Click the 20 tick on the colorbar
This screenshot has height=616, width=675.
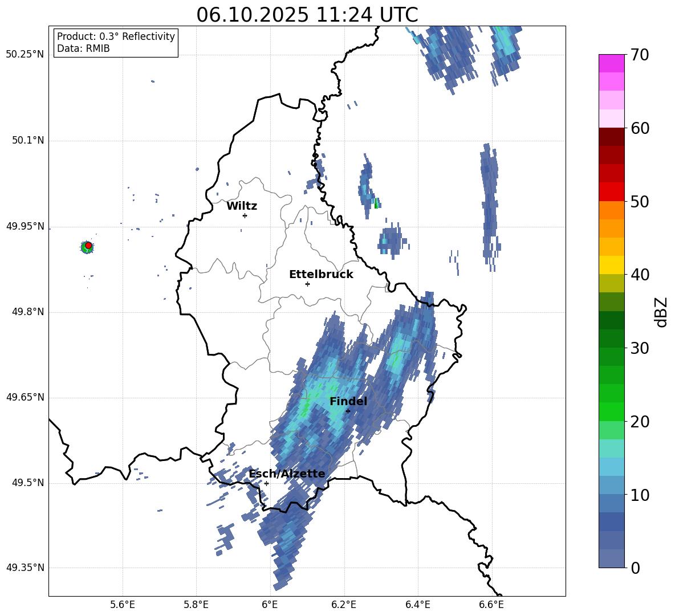pos(640,422)
